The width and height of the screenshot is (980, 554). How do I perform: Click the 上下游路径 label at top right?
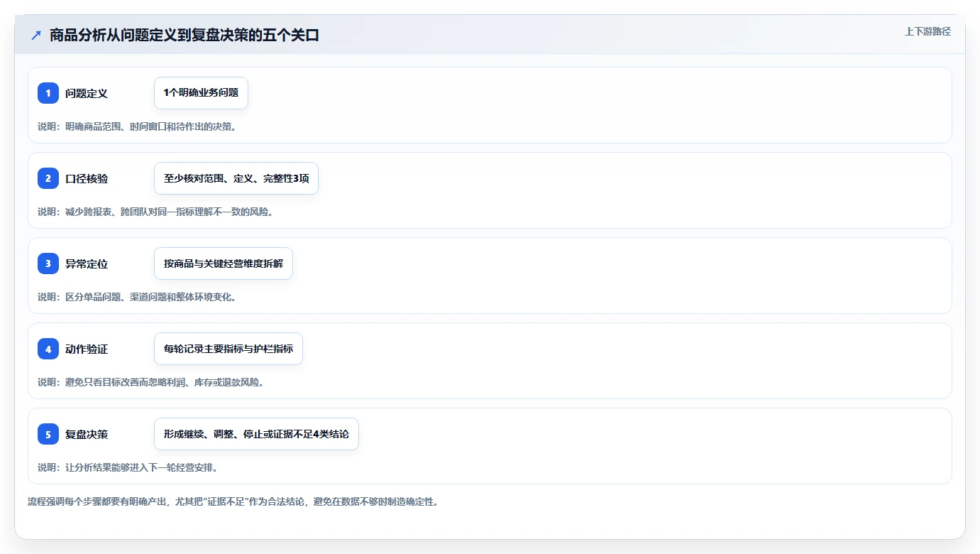point(927,31)
